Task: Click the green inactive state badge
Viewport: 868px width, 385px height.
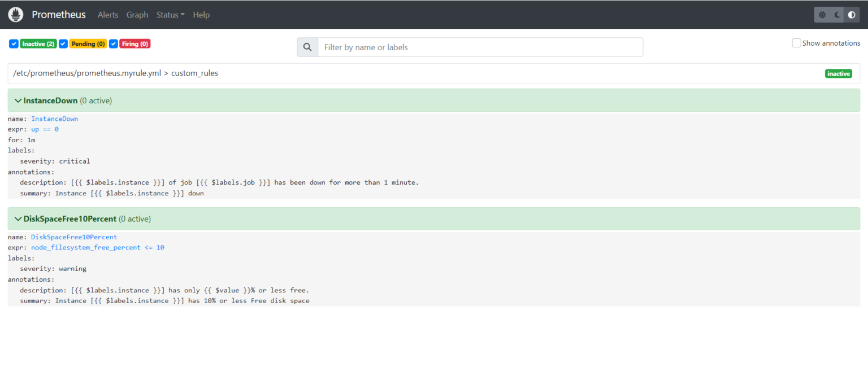Action: click(839, 73)
